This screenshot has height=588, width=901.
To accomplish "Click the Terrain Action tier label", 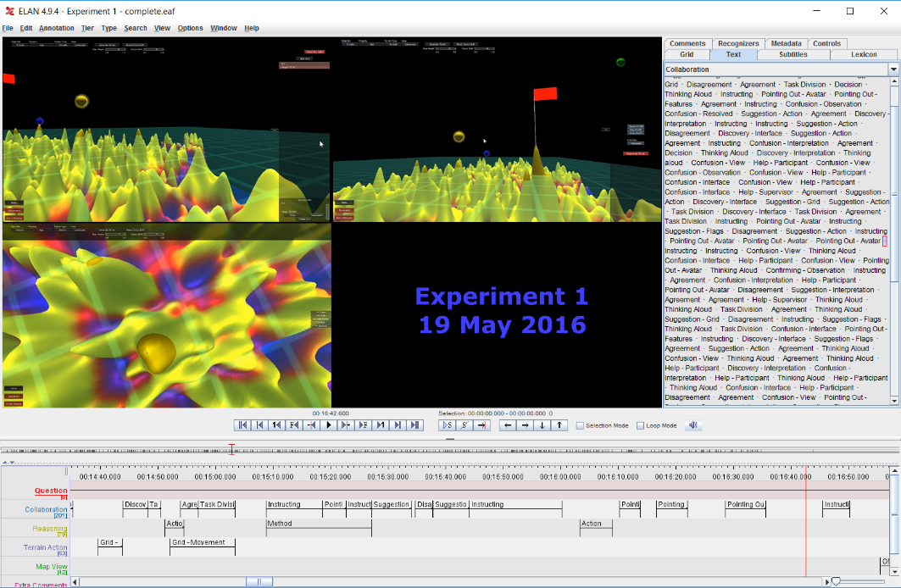I will (46, 548).
